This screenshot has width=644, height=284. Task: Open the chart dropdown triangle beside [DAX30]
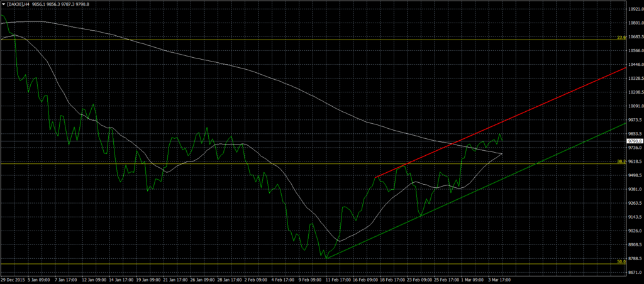click(x=3, y=4)
